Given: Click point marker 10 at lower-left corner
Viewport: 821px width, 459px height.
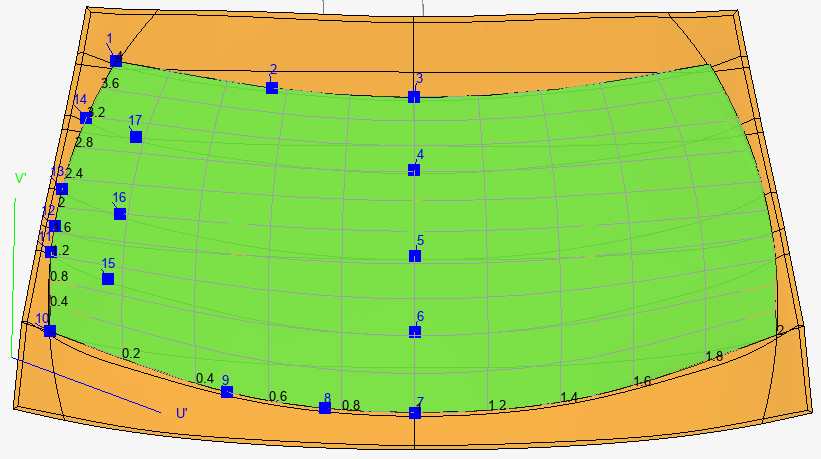Looking at the screenshot, I should click(50, 331).
